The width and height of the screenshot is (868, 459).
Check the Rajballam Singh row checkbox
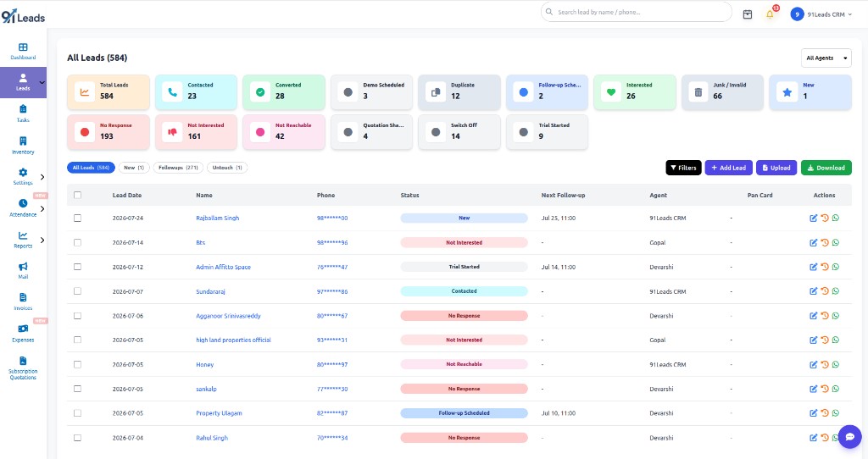coord(77,218)
